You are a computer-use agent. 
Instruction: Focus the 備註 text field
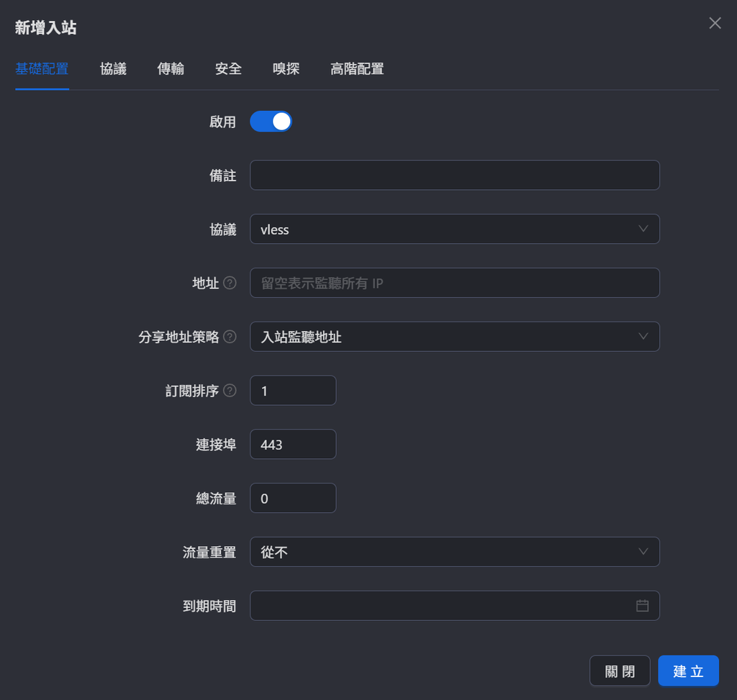455,176
